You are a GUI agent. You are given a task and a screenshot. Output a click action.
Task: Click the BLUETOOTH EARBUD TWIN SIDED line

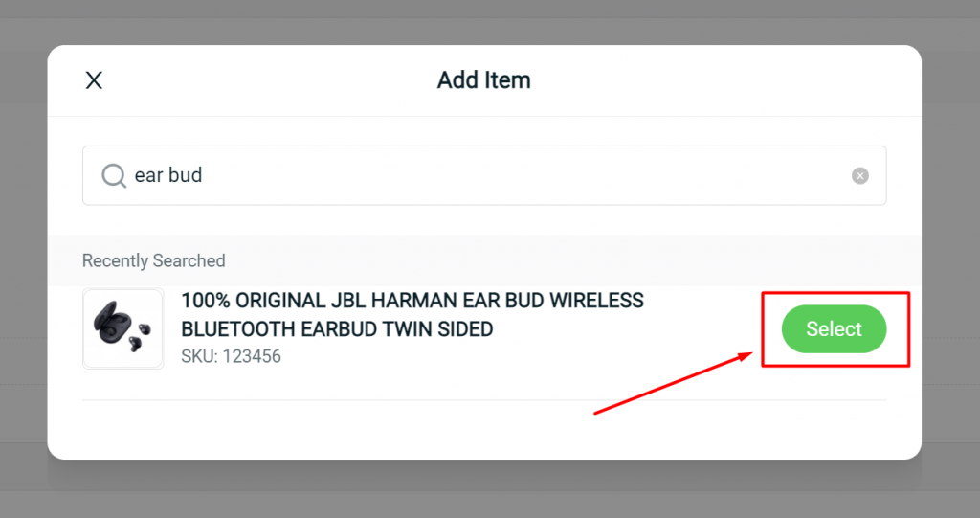[338, 329]
